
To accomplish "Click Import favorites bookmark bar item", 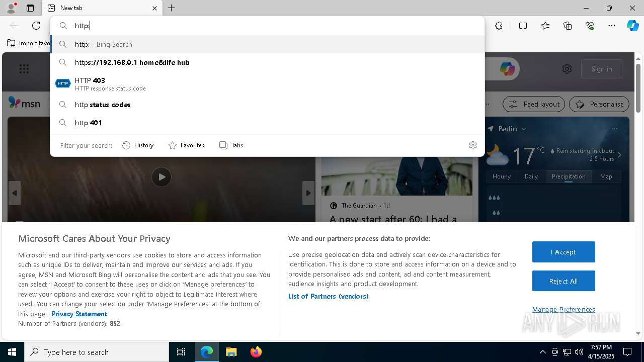I will [28, 43].
